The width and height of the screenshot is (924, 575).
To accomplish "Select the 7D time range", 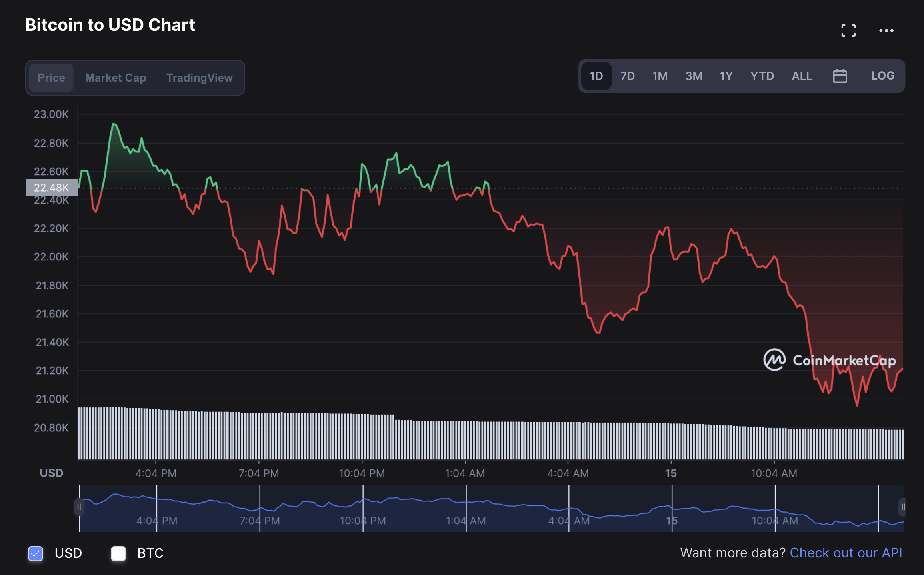I will coord(627,76).
